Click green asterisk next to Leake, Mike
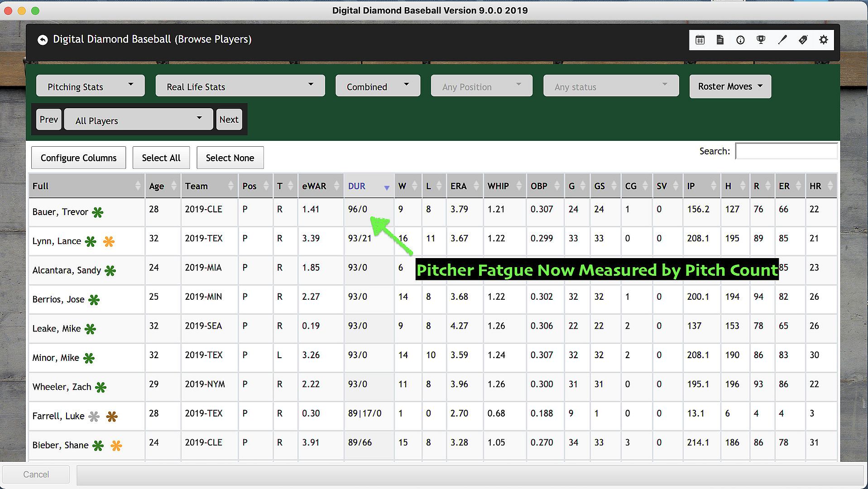 pos(90,329)
